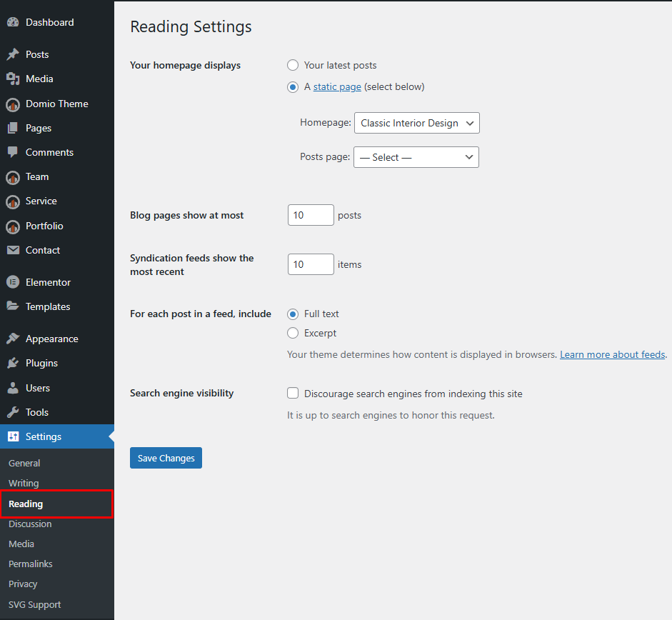This screenshot has width=672, height=620.
Task: Click the Templates folder icon
Action: click(14, 306)
